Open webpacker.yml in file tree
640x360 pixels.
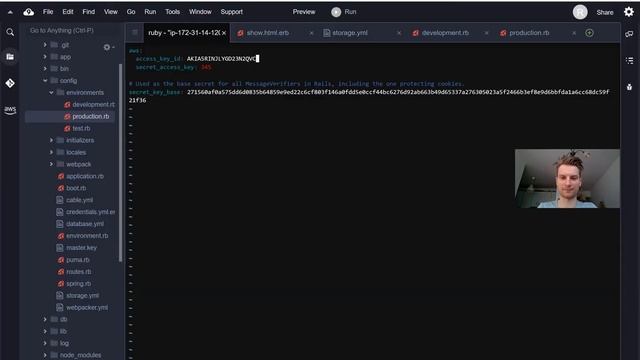tap(87, 307)
